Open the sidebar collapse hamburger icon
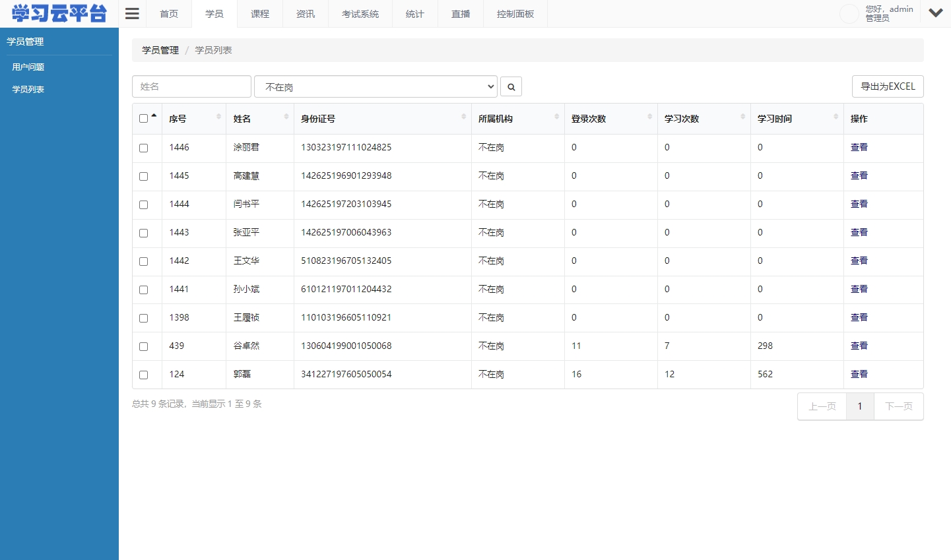Viewport: 951px width, 560px height. click(131, 13)
